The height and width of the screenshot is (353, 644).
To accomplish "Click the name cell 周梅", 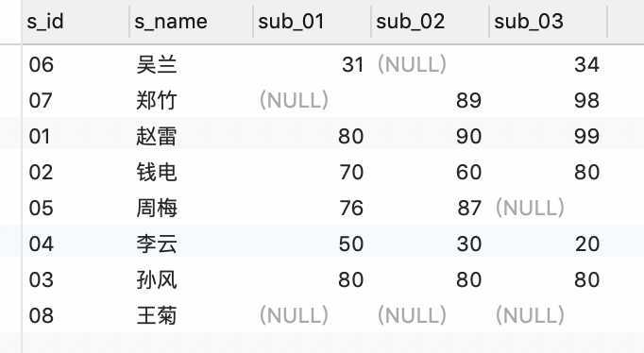I will (157, 208).
